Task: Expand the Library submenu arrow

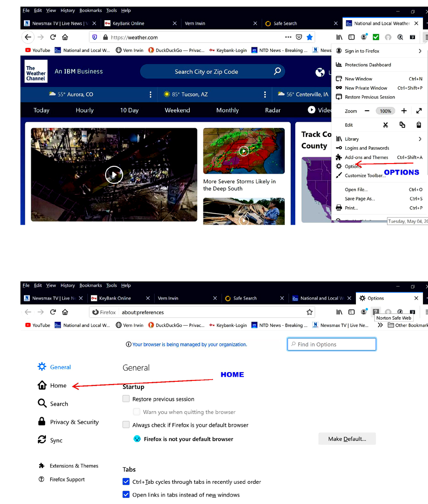Action: (420, 139)
